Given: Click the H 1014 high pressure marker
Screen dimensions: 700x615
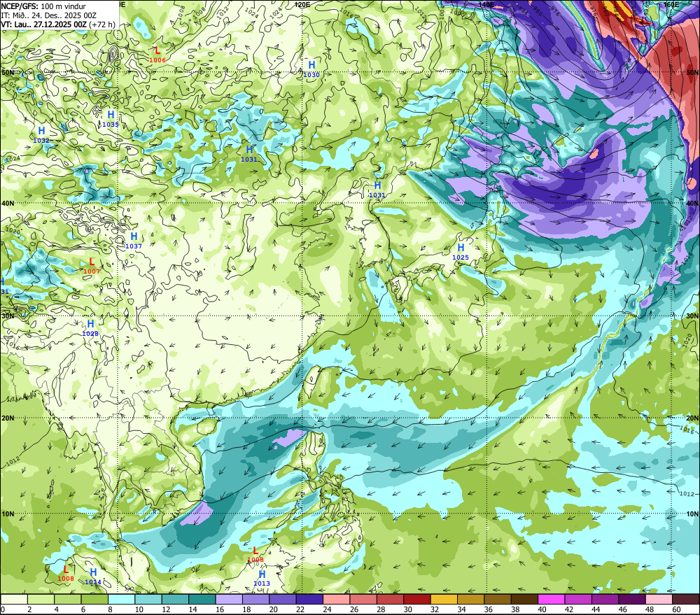Looking at the screenshot, I should coord(93,577).
